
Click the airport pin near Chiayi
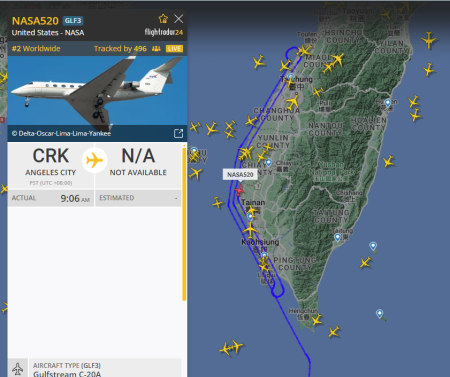pos(269,163)
